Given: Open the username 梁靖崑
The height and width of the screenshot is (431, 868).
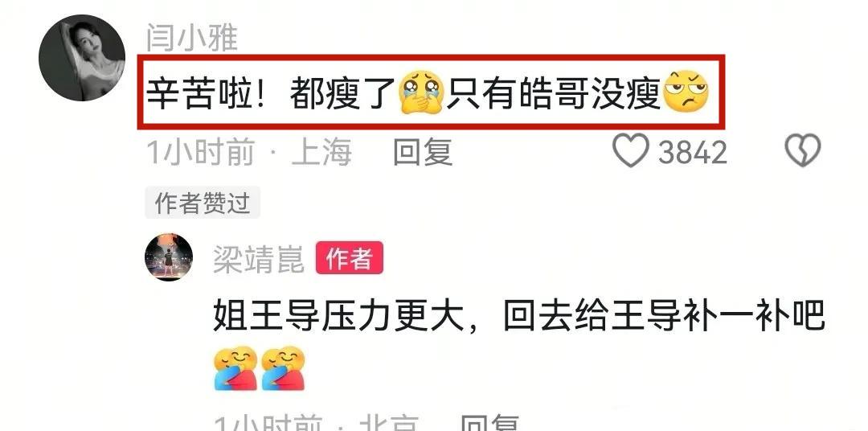Looking at the screenshot, I should 259,258.
